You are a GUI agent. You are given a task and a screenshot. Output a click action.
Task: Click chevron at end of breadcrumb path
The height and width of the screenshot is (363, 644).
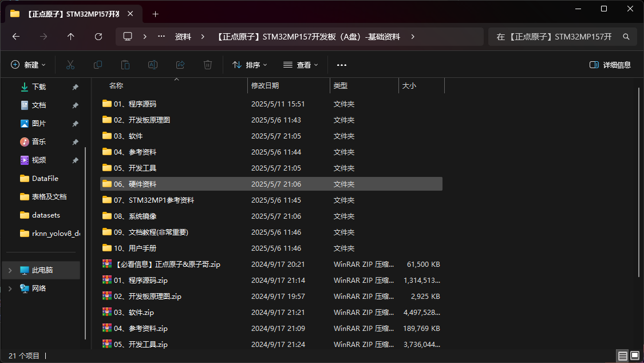[x=412, y=37]
